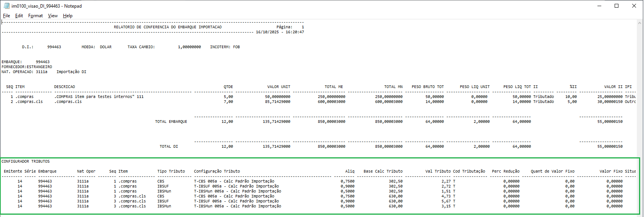This screenshot has height=217, width=644.
Task: Click the Nat Oper column header
Action: [86, 171]
